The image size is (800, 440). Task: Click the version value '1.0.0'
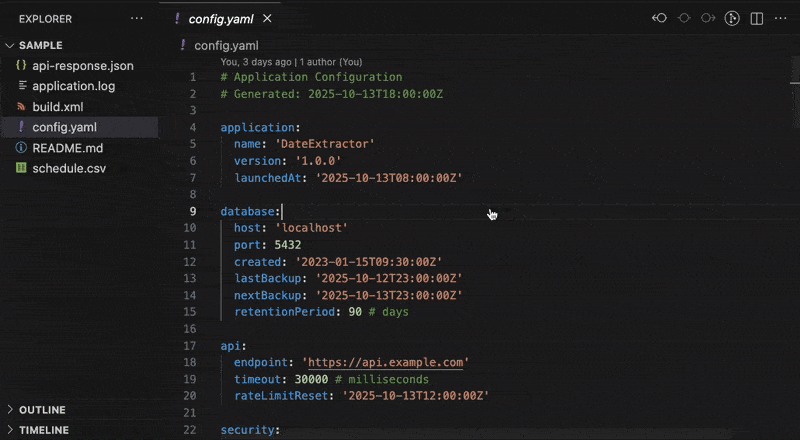pyautogui.click(x=318, y=161)
